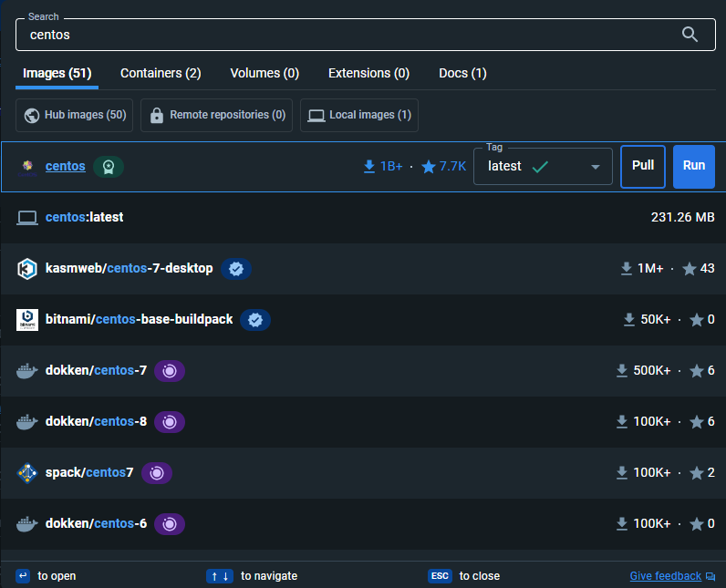The width and height of the screenshot is (726, 588).
Task: Click the ESC key hint
Action: [x=440, y=576]
